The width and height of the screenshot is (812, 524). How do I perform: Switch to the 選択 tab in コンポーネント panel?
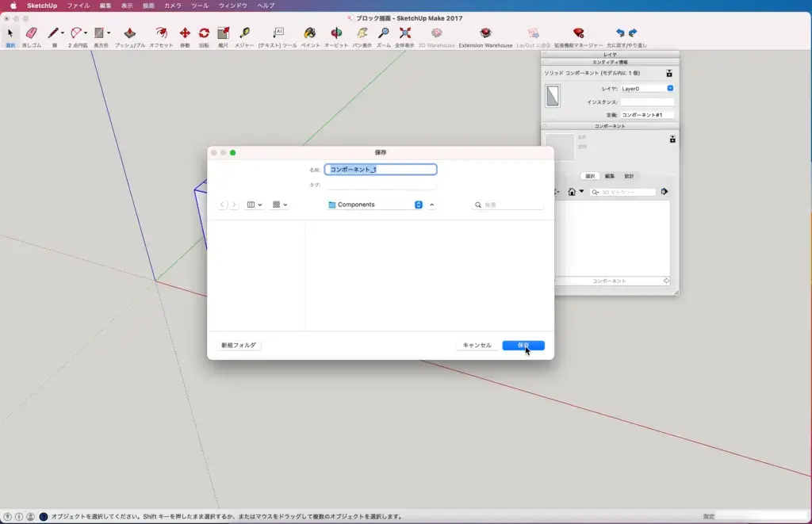pos(590,176)
